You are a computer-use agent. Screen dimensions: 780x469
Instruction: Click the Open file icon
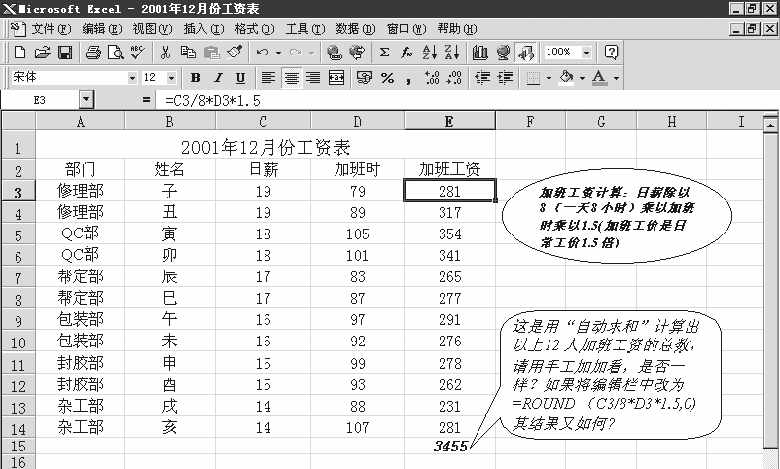[42, 52]
